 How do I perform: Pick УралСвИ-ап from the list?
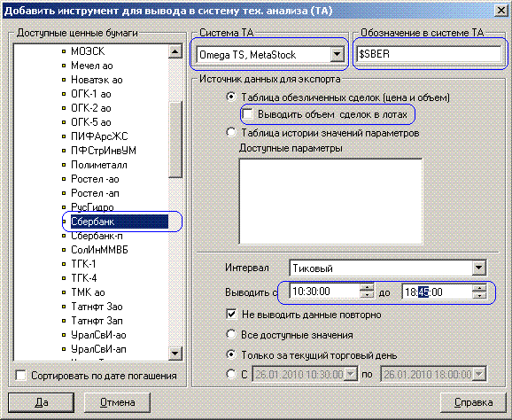coord(98,349)
